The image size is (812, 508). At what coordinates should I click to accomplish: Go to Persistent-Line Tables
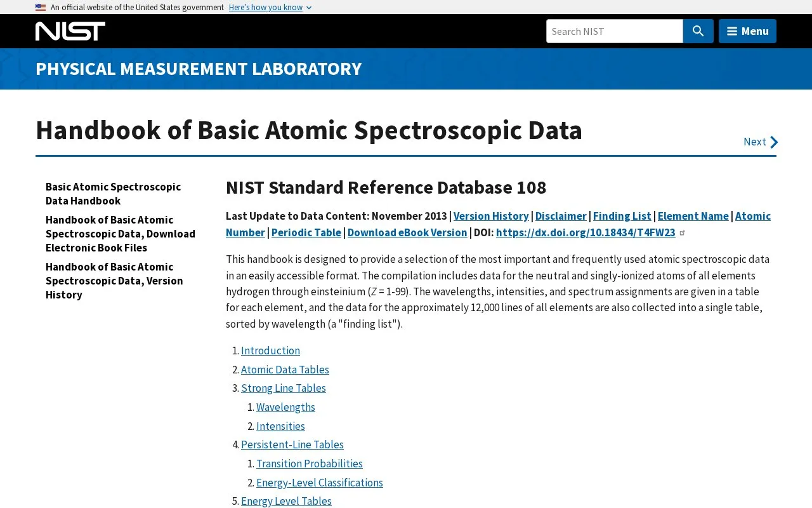click(x=292, y=444)
